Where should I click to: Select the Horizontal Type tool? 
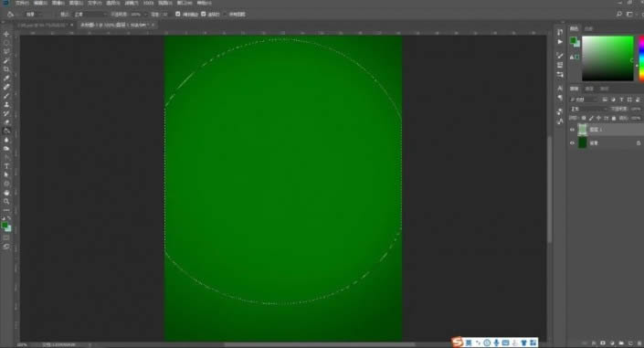coord(6,166)
